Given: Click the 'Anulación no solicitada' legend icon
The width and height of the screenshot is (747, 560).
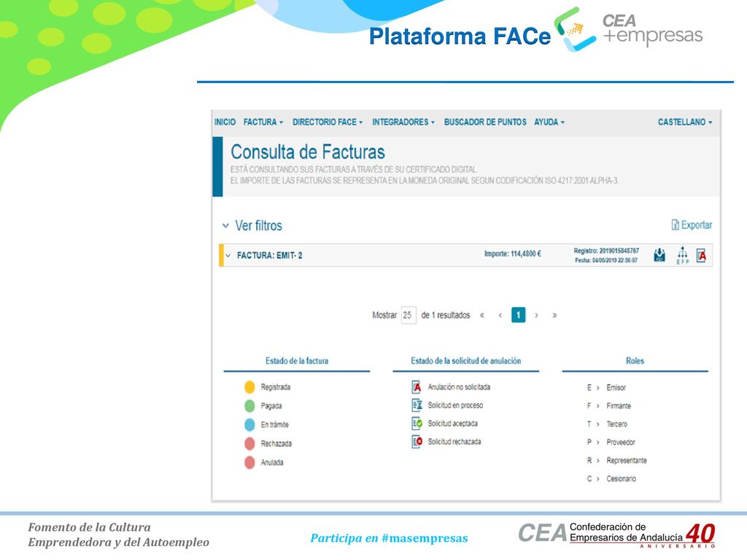Looking at the screenshot, I should [417, 386].
